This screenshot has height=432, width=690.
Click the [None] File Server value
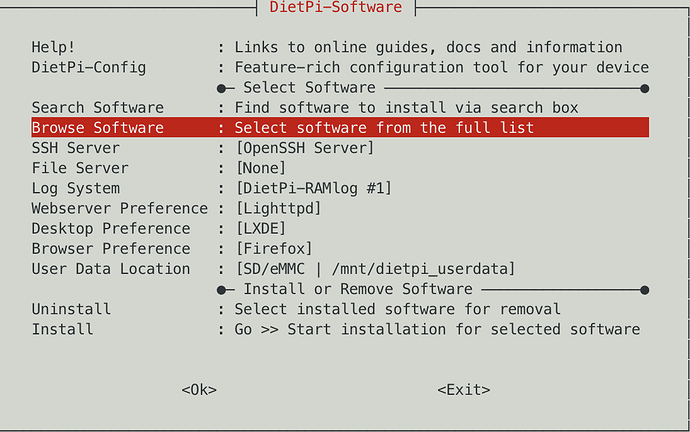(x=264, y=168)
